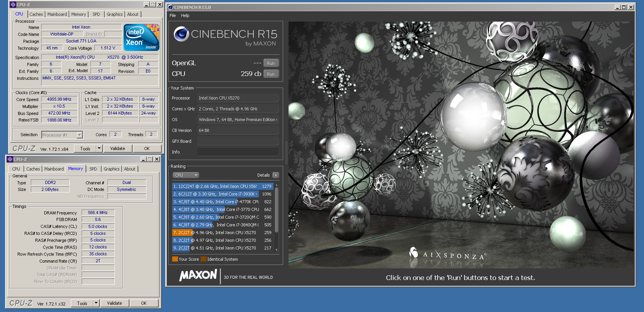Click the bottom CPU-Z title bar icon
Screen dimensions: 644x312
10,159
